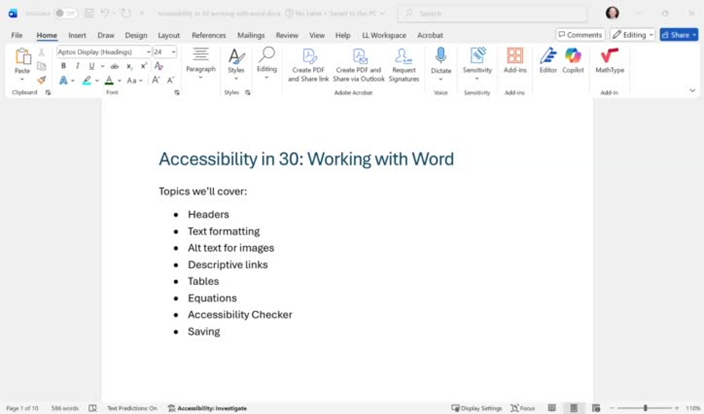704x414 pixels.
Task: Click Create PDF and Share via Outlook
Action: coord(359,65)
